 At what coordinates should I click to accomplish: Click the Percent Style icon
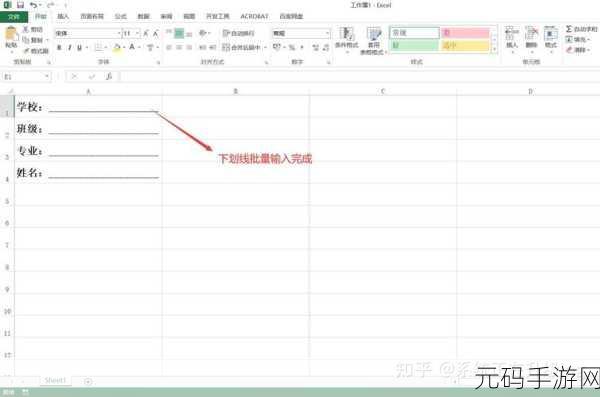[292, 47]
